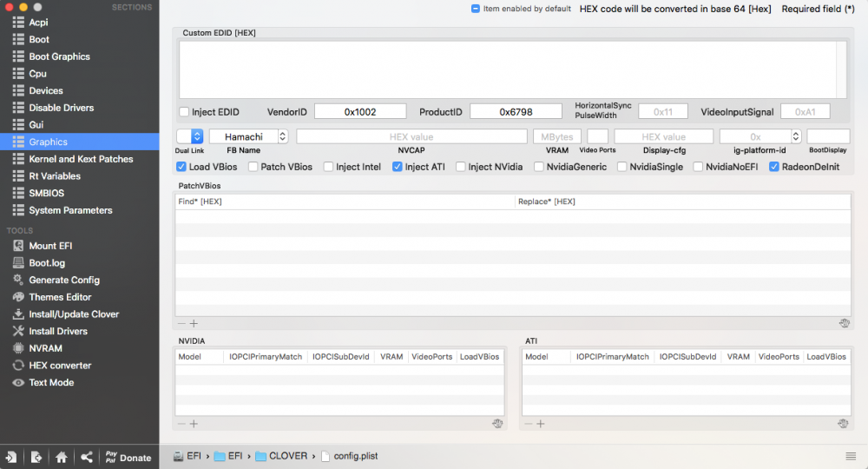Screen dimensions: 868x469
Task: Remove NVIDIA entry with minus button
Action: [181, 424]
